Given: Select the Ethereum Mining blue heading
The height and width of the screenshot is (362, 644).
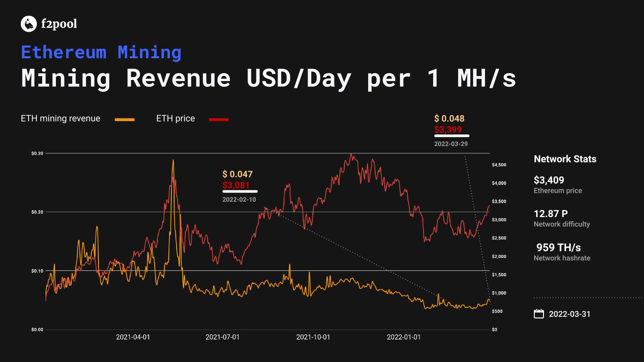Looking at the screenshot, I should tap(101, 53).
